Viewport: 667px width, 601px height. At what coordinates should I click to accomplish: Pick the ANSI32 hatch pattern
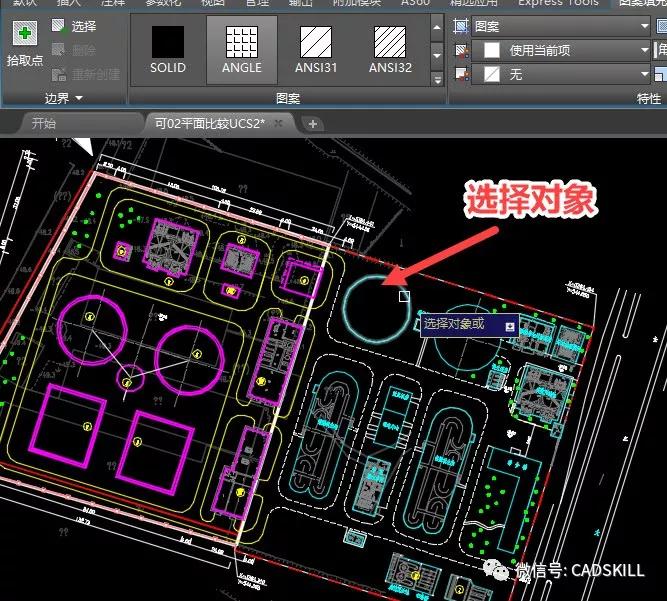[390, 50]
